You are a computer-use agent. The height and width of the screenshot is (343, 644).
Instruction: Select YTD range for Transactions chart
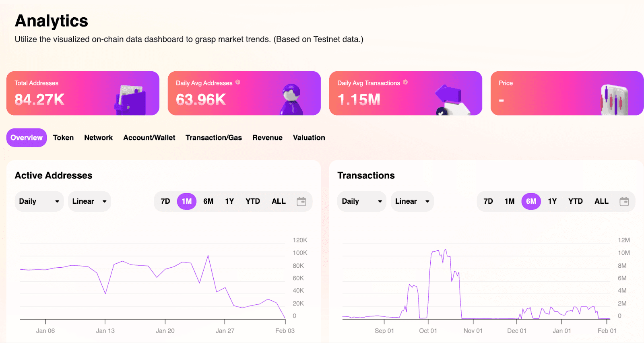point(576,201)
